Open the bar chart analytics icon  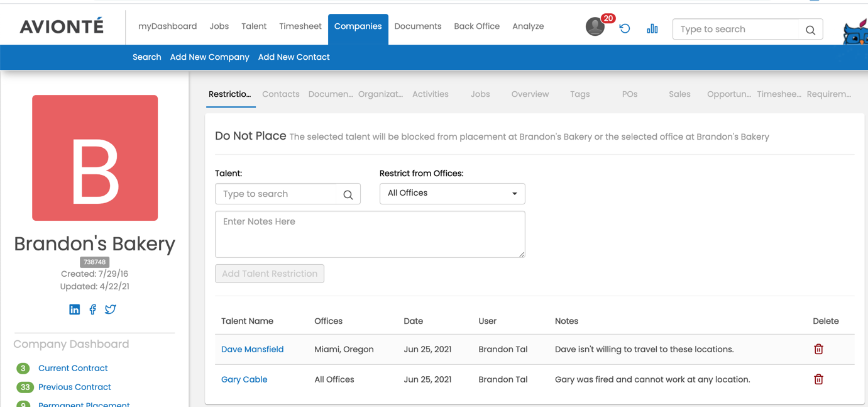(x=652, y=28)
